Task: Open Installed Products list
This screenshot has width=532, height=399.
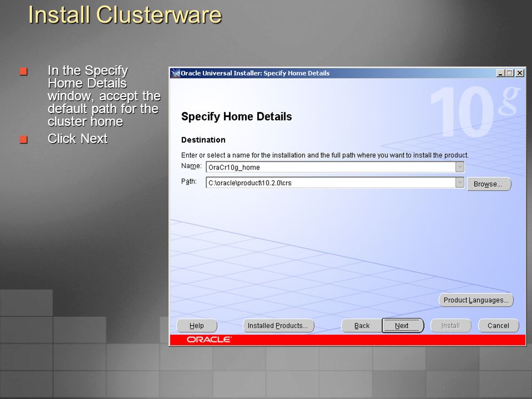Action: pyautogui.click(x=278, y=326)
